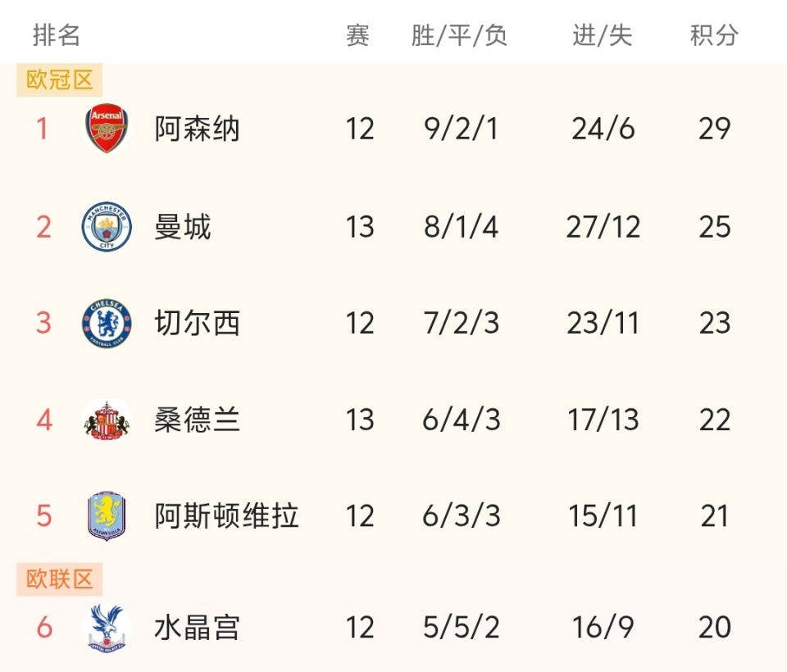Click the 排名 column header
This screenshot has height=672, width=787.
[x=57, y=35]
